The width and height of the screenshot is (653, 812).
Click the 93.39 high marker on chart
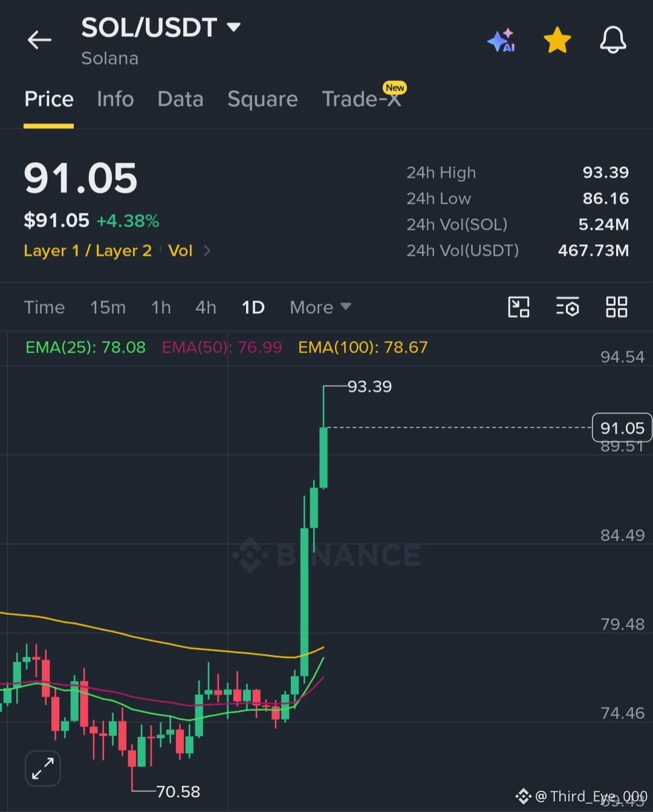click(369, 386)
